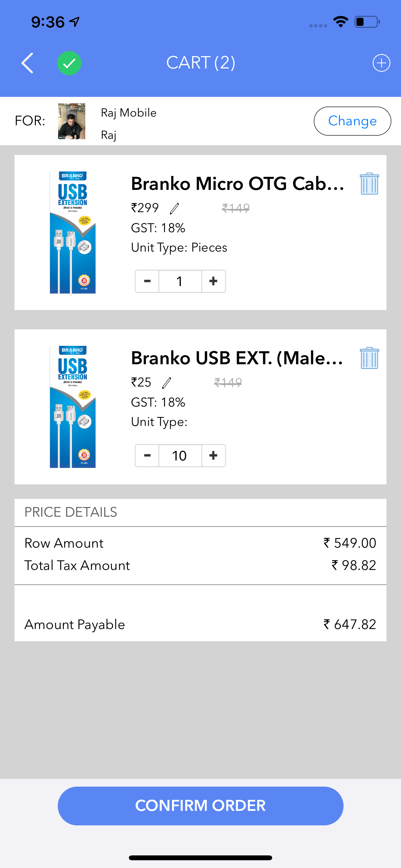Select the quantity field showing 1
Screen dimensions: 401x868
point(180,281)
